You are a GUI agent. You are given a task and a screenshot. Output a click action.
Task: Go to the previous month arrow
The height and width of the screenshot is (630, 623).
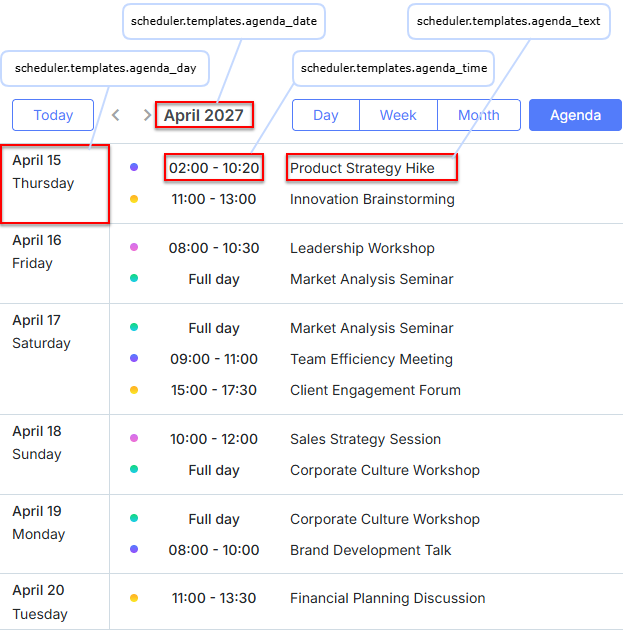tap(116, 115)
